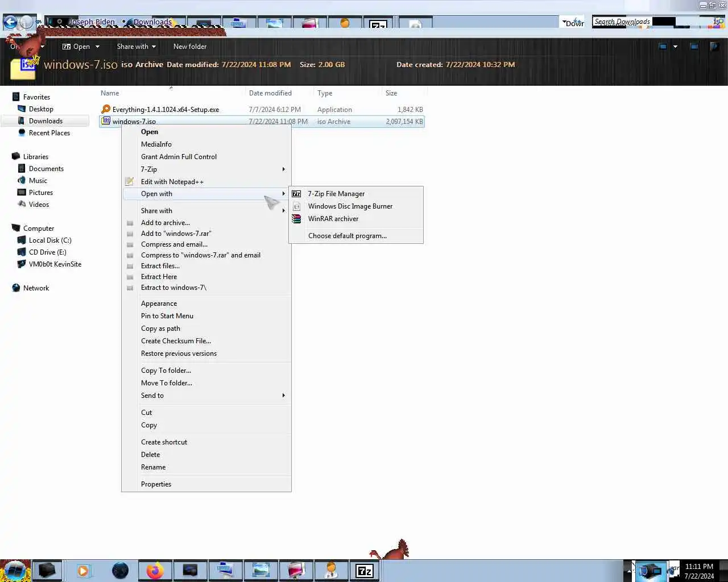
Task: Click bold Open in context menu
Action: (150, 132)
